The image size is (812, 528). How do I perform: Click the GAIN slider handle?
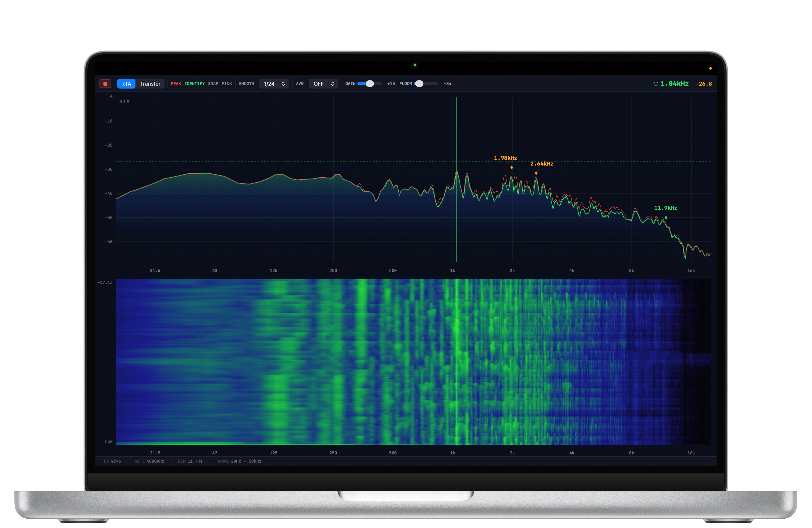coord(370,84)
